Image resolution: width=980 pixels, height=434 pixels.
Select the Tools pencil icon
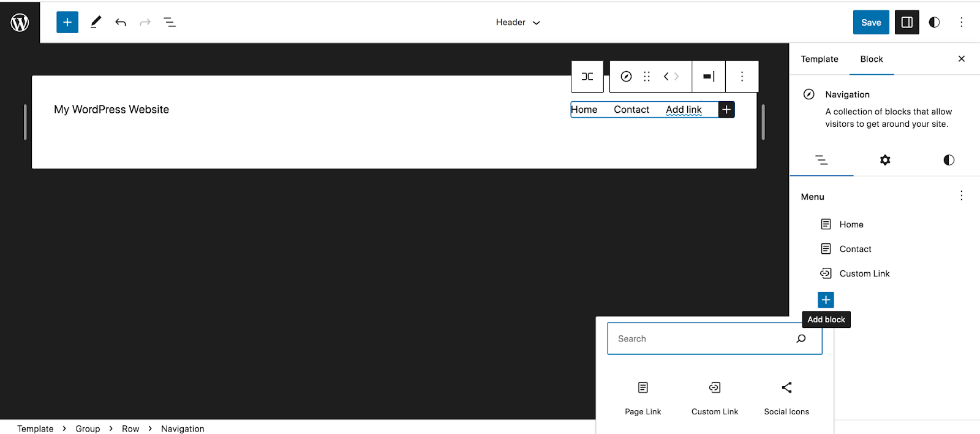[x=96, y=22]
